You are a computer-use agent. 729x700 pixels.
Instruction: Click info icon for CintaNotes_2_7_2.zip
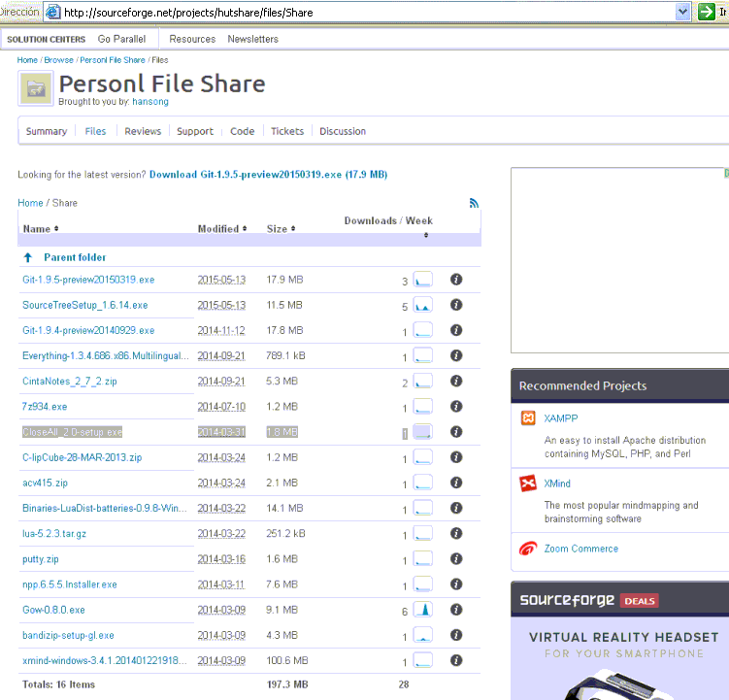point(456,381)
